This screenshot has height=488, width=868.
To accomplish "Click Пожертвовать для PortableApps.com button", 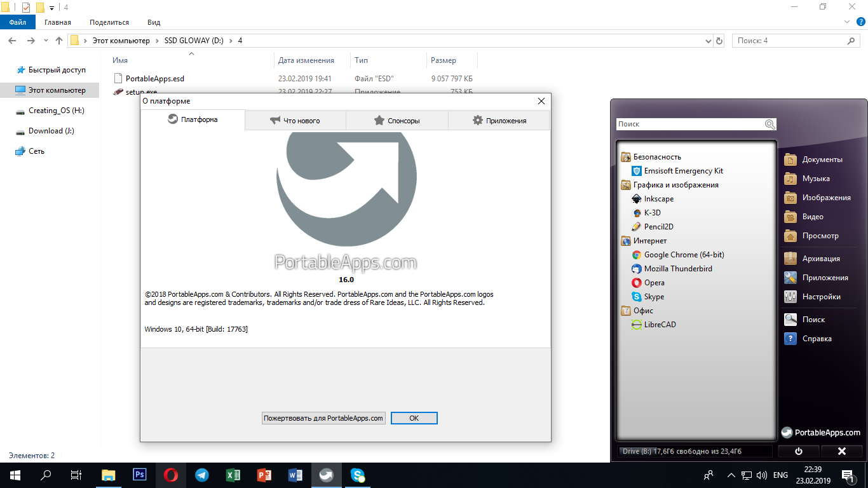I will (x=324, y=418).
